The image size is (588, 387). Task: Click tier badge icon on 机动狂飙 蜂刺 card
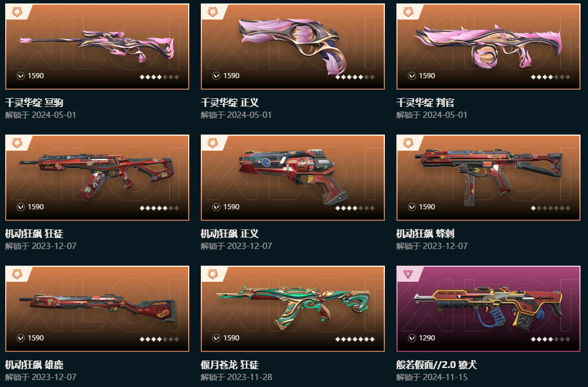[x=408, y=143]
